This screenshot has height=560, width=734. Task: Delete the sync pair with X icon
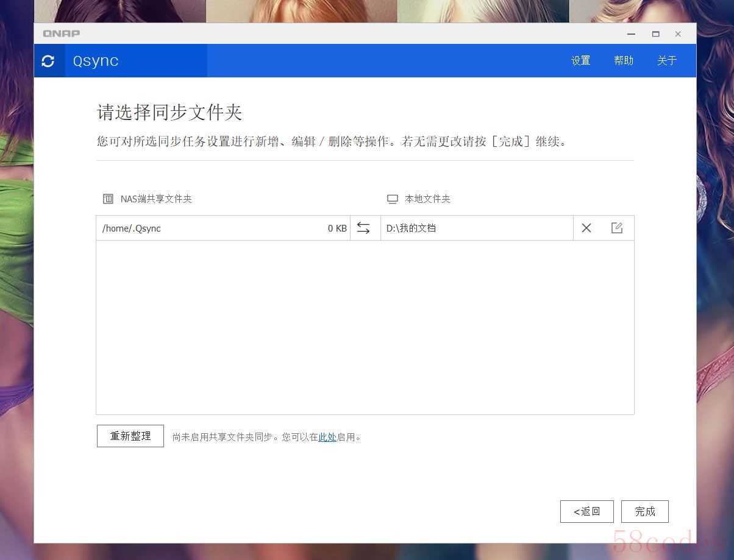(x=586, y=228)
